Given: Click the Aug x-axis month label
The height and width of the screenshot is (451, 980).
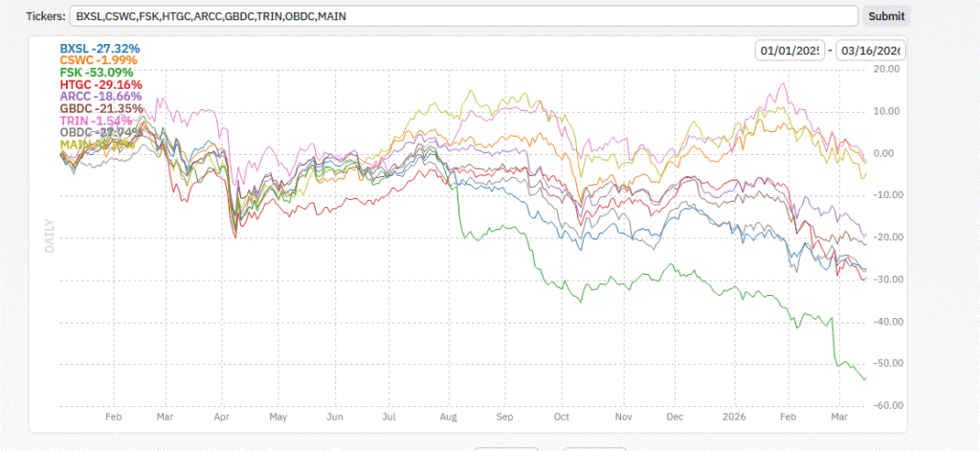Looking at the screenshot, I should click(449, 417).
